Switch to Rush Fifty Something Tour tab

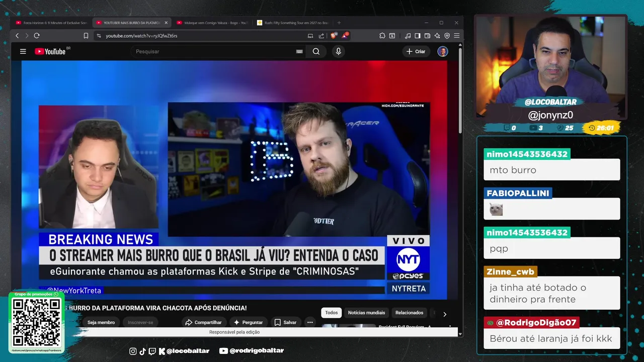pos(292,23)
